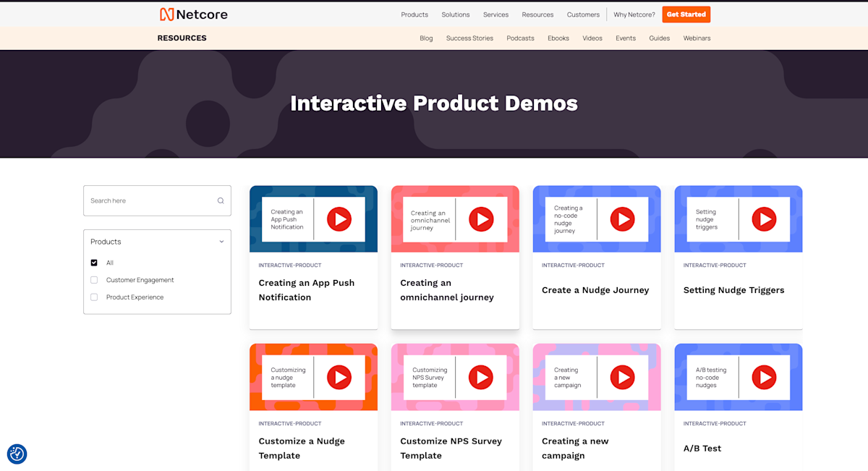This screenshot has height=471, width=868.
Task: Check the Customer Engagement filter
Action: pyautogui.click(x=94, y=280)
